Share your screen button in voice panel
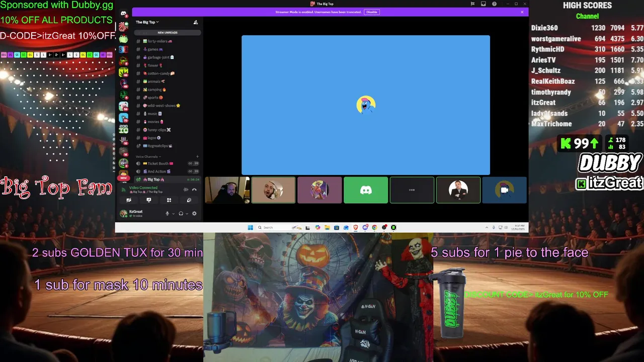The height and width of the screenshot is (362, 644). coord(149,200)
